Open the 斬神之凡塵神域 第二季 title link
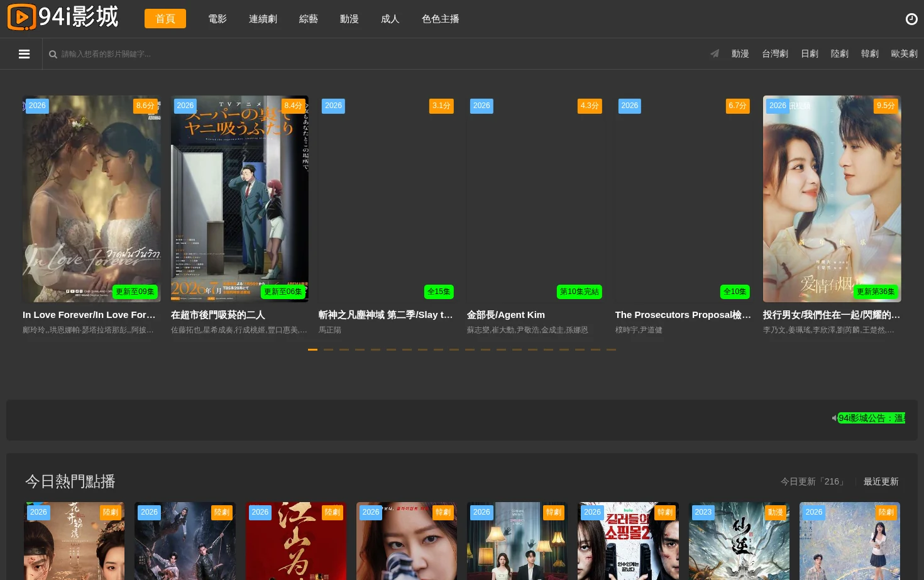This screenshot has height=580, width=924. [x=386, y=315]
